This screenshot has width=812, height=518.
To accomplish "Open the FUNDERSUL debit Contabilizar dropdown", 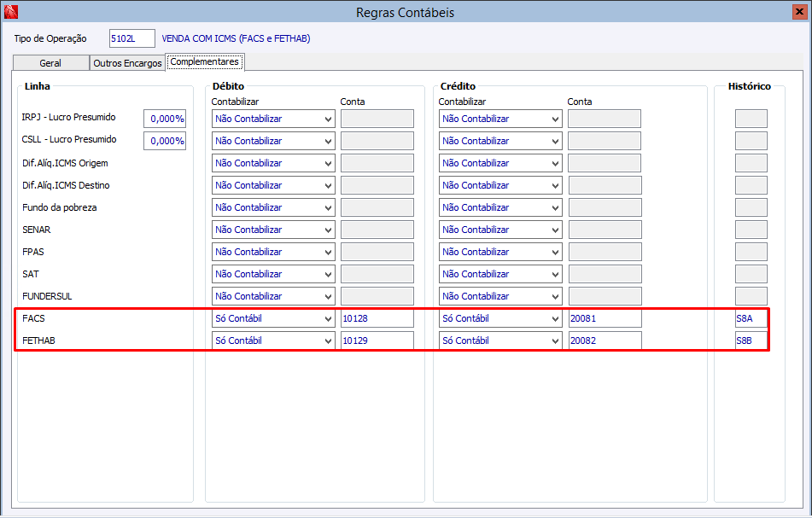I will (273, 296).
